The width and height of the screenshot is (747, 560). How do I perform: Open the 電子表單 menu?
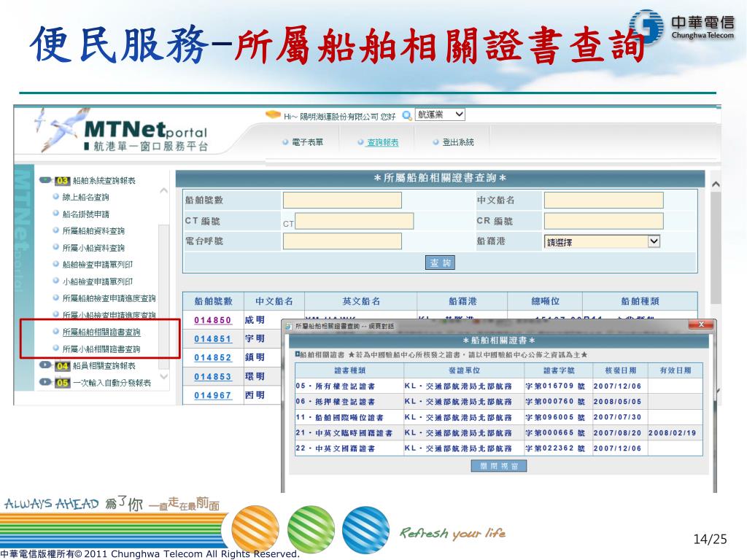tap(307, 142)
